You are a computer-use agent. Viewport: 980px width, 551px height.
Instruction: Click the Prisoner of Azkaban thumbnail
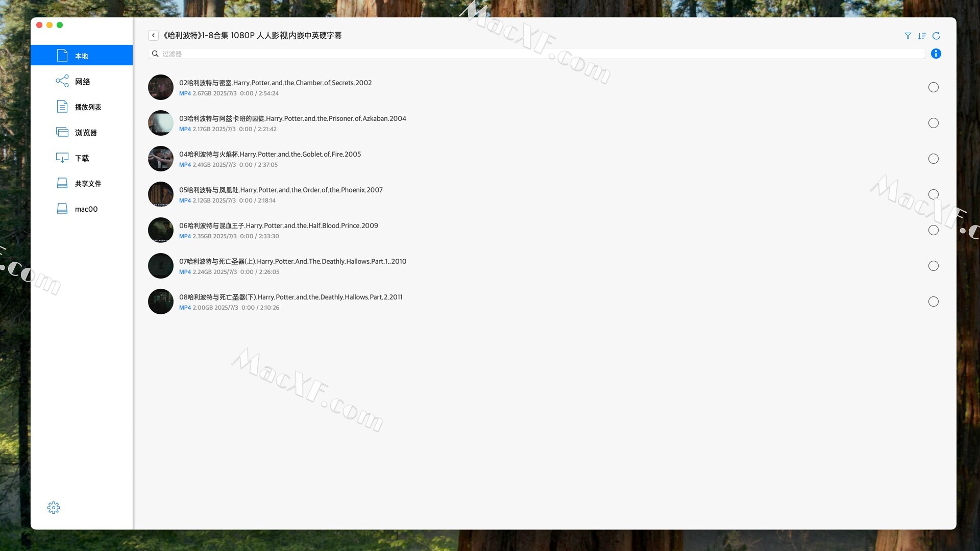click(160, 123)
